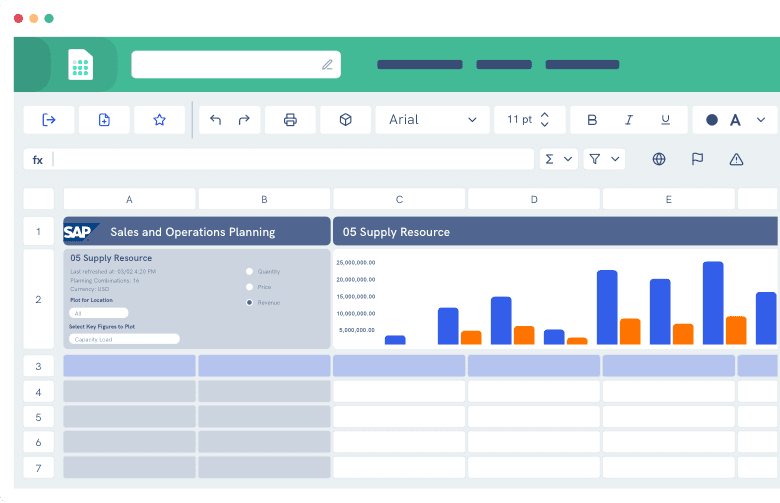Click the filter funnel icon
The image size is (780, 503).
(x=594, y=159)
